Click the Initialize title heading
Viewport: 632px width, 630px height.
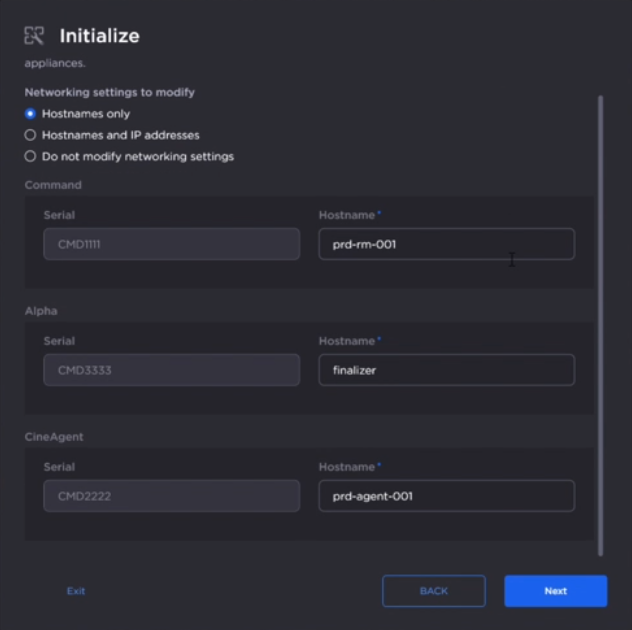coord(100,36)
